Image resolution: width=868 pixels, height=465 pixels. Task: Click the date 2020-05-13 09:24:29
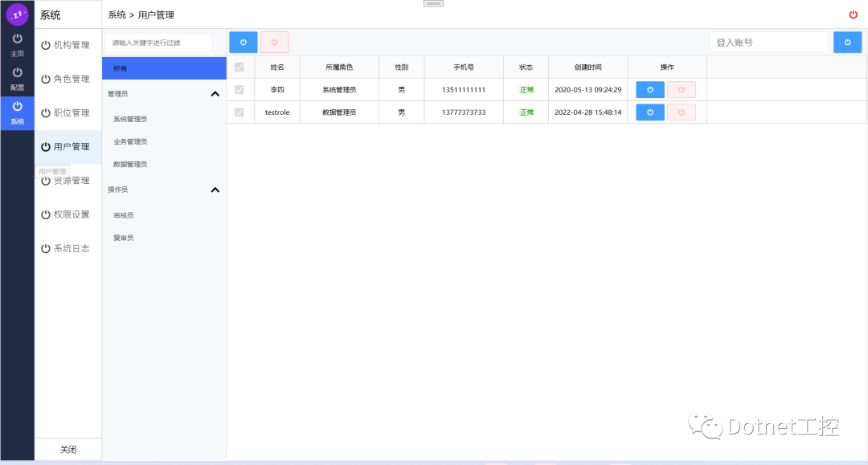[588, 90]
